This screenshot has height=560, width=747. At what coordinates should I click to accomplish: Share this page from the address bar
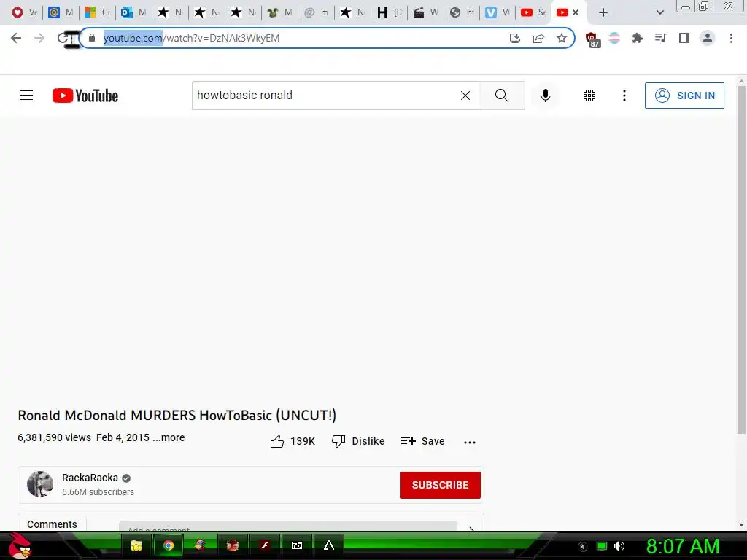coord(538,38)
